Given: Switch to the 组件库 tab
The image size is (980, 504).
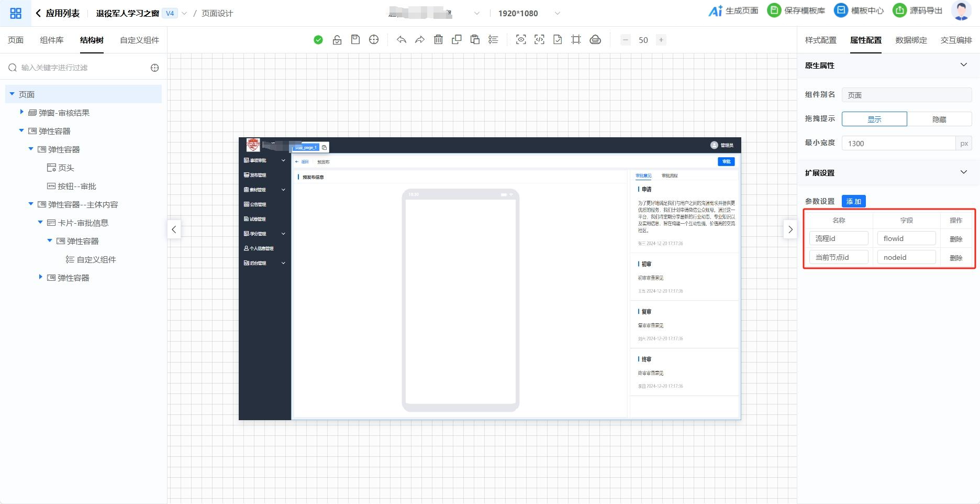Looking at the screenshot, I should 52,40.
